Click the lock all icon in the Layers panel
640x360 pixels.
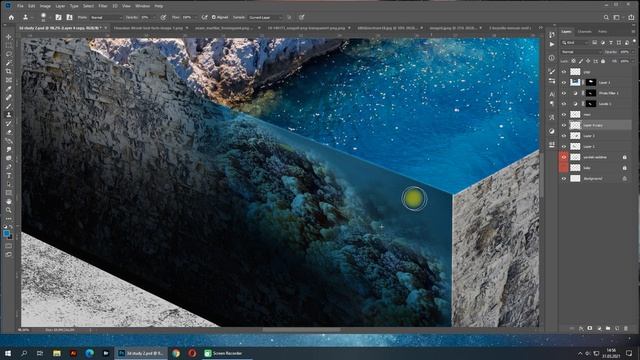point(603,61)
